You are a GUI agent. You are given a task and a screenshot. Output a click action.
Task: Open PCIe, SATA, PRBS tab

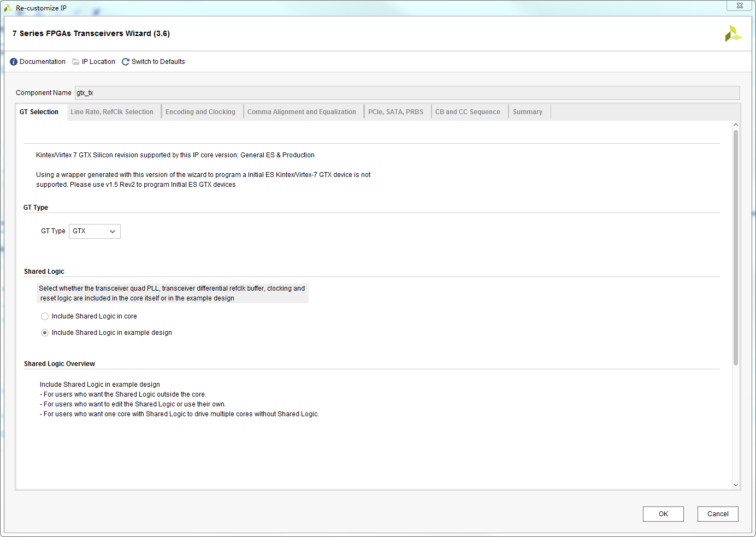(x=395, y=112)
